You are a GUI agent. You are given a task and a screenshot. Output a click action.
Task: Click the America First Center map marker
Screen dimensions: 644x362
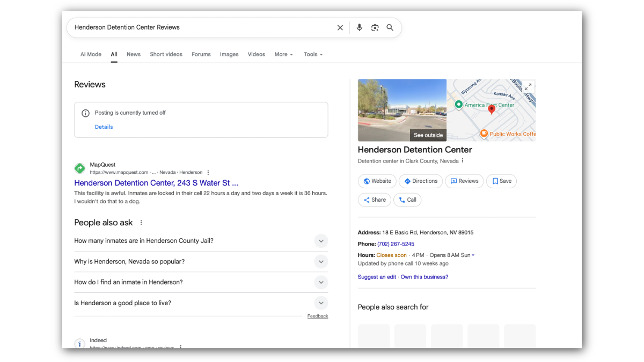click(x=459, y=105)
